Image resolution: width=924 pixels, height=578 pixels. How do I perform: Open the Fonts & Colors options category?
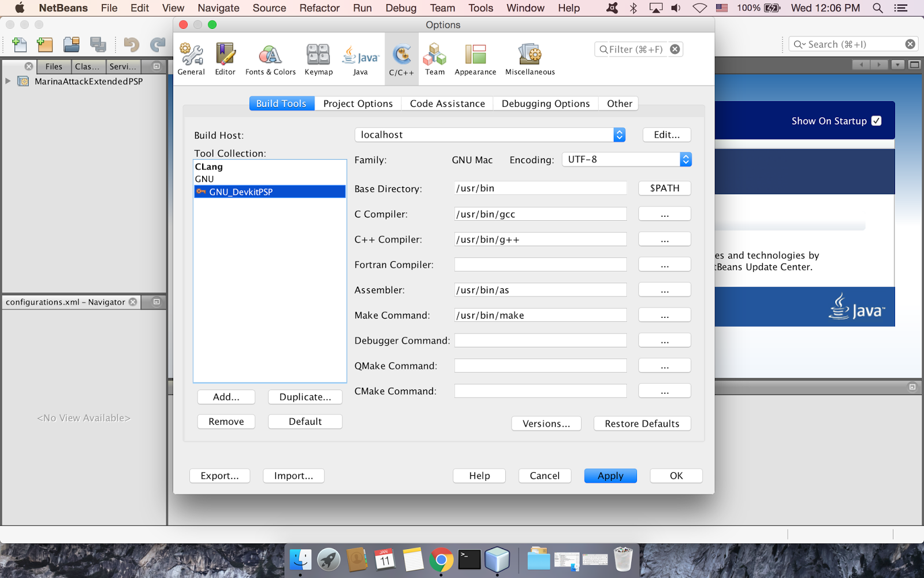(270, 59)
